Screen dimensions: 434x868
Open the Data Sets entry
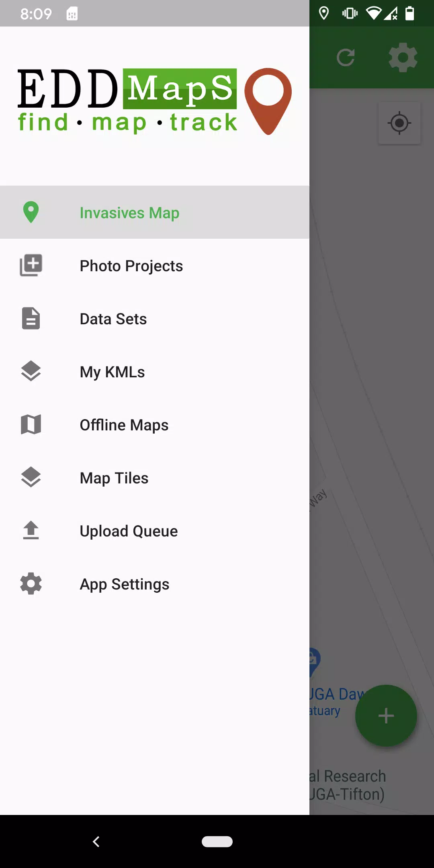point(155,318)
